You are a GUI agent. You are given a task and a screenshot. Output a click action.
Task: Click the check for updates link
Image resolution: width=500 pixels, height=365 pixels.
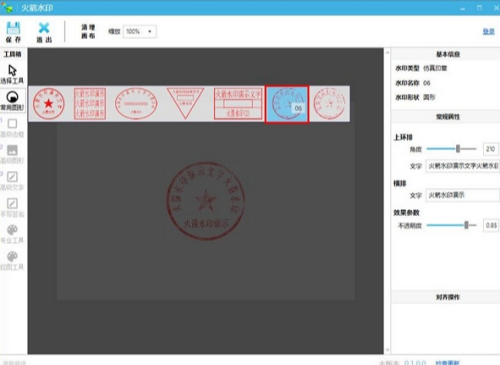447,363
